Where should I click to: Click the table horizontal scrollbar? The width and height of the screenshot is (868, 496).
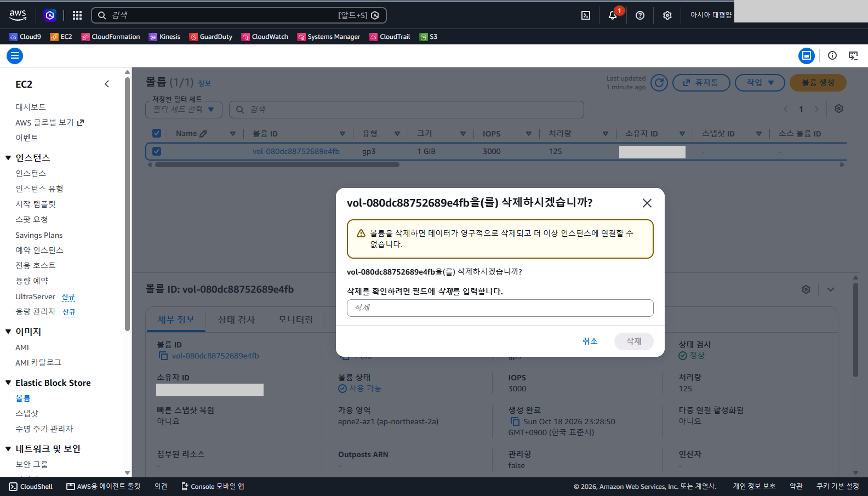[277, 164]
